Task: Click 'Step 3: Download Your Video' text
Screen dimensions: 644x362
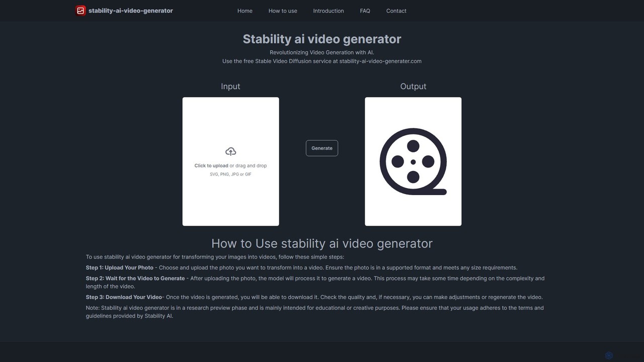Action: coord(124,297)
